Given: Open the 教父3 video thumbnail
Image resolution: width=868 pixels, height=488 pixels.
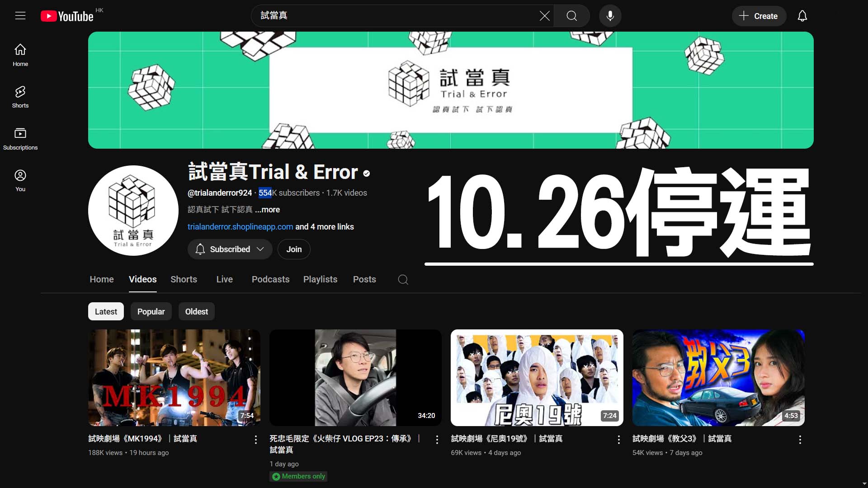Looking at the screenshot, I should point(718,378).
